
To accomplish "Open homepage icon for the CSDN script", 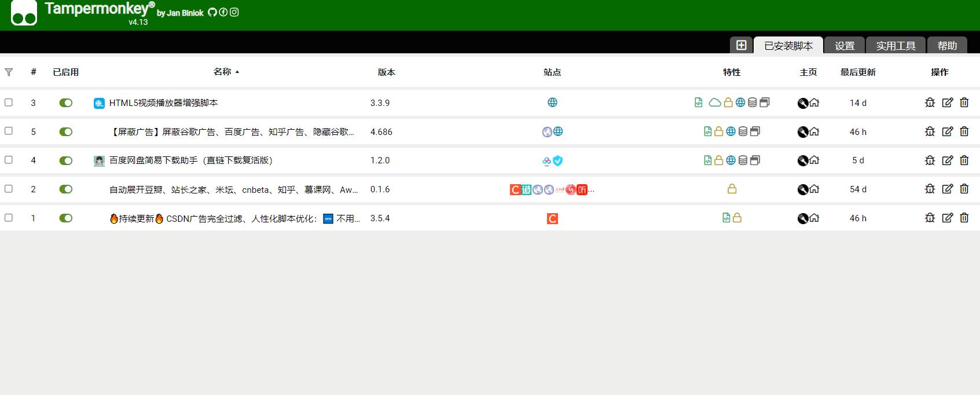I will 814,218.
